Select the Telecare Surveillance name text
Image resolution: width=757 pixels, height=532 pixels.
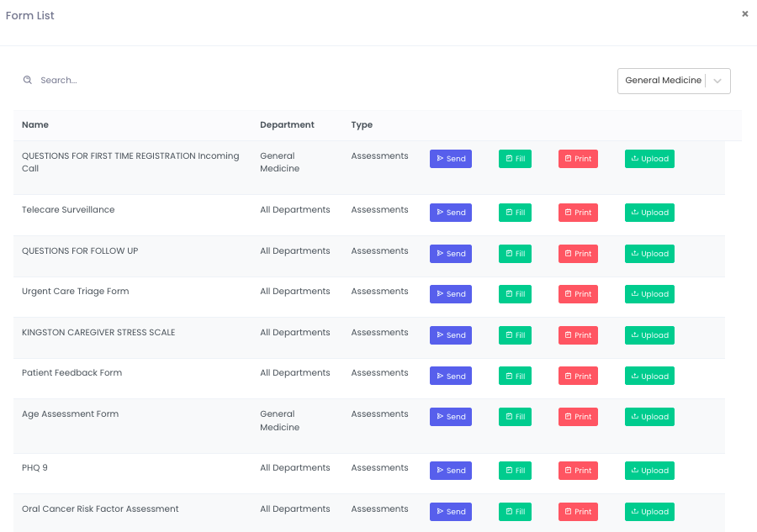(68, 210)
